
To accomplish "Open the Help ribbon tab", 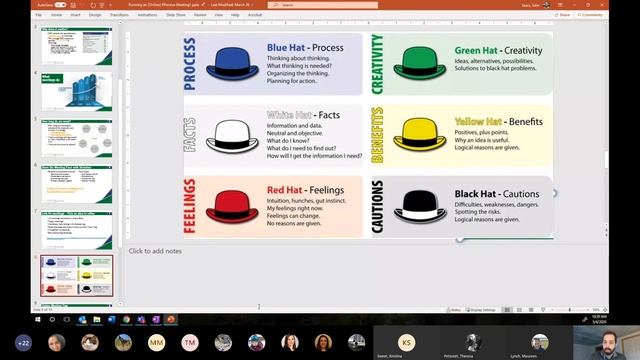I will pos(235,15).
